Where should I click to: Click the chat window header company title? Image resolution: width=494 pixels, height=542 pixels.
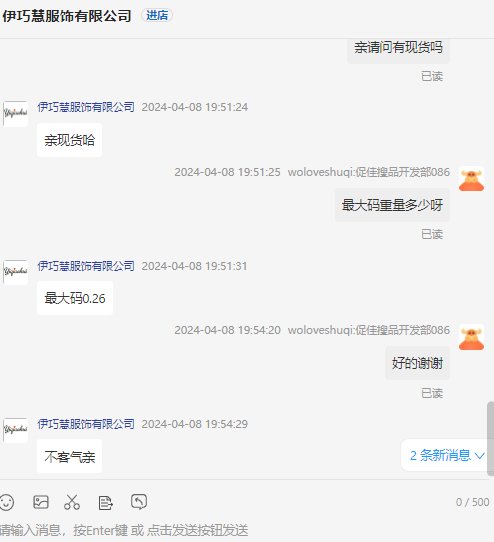pos(67,16)
